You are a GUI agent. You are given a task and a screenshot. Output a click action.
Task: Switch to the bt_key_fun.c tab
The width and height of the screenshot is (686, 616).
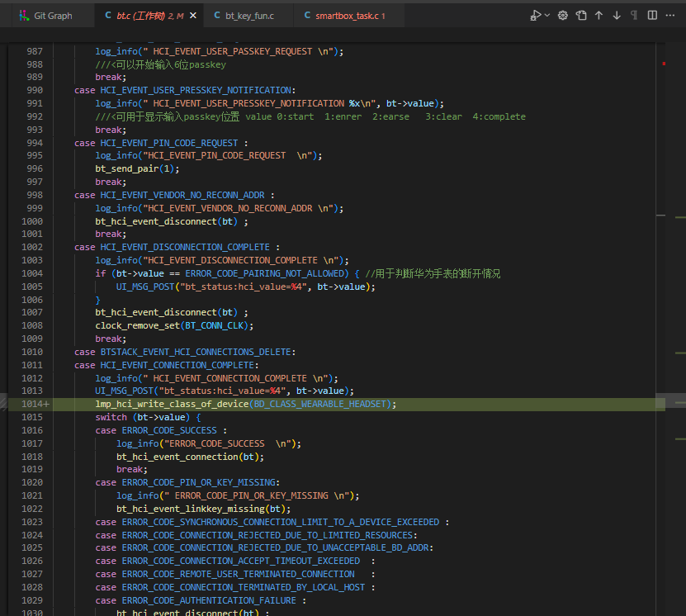click(x=248, y=16)
